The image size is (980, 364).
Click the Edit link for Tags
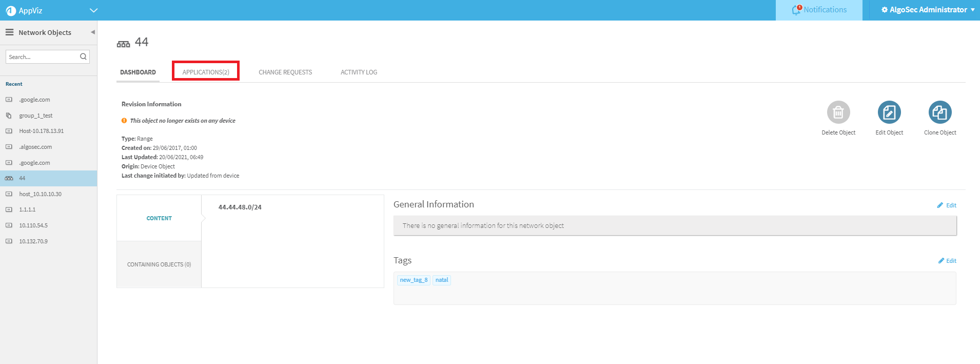click(x=951, y=261)
